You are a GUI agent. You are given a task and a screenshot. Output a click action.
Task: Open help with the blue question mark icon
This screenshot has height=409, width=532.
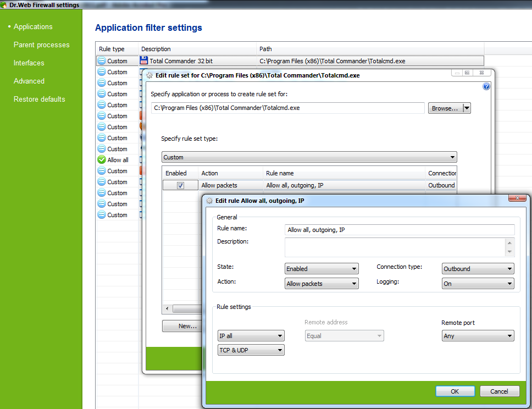(x=486, y=86)
